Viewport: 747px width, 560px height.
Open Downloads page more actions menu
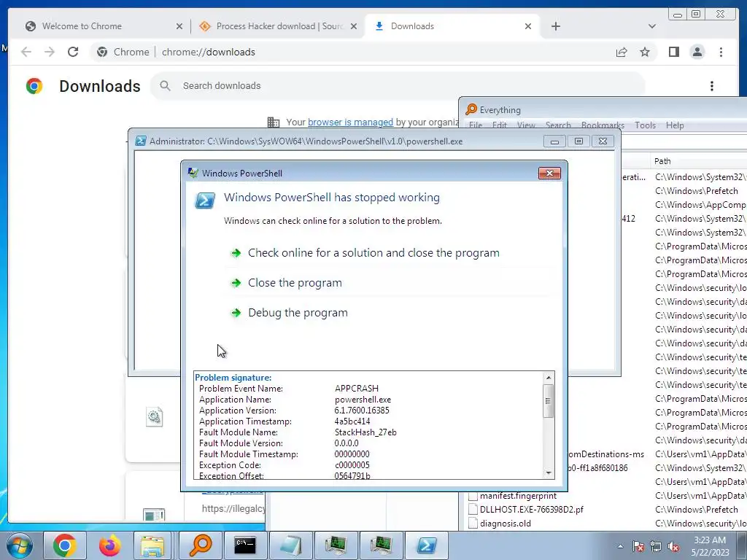pos(712,86)
